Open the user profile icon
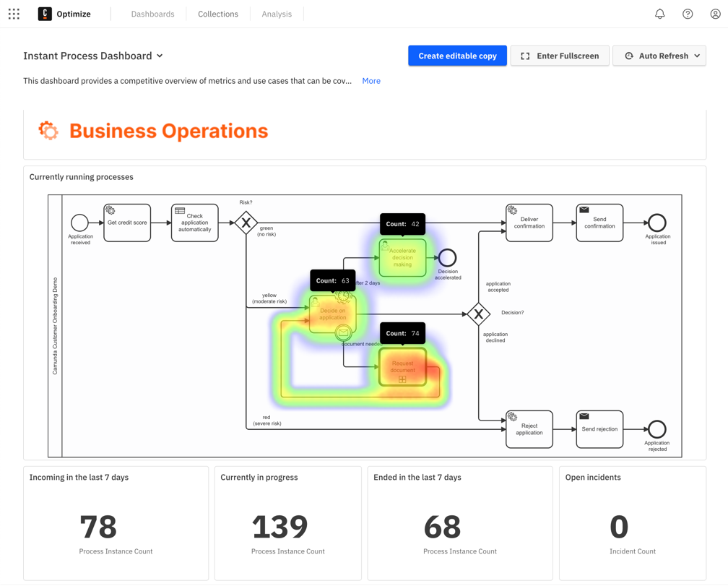Viewport: 728px width, 586px height. coord(716,14)
